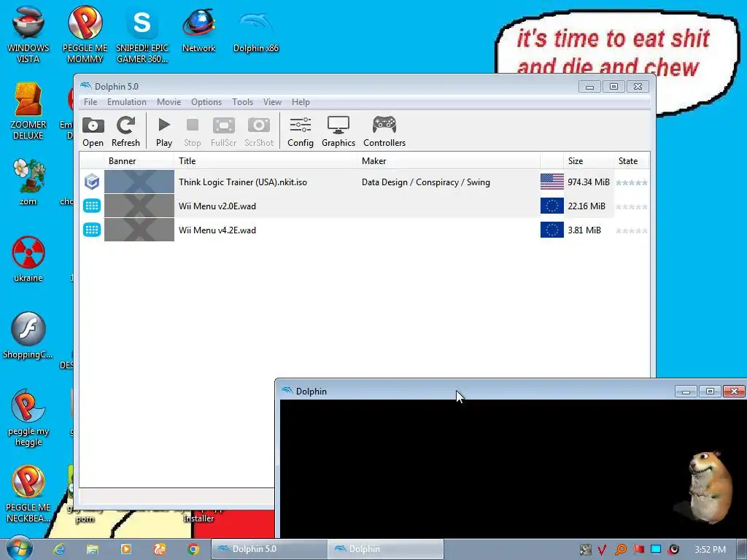Click the 974.34 MiB size cell

pyautogui.click(x=589, y=182)
